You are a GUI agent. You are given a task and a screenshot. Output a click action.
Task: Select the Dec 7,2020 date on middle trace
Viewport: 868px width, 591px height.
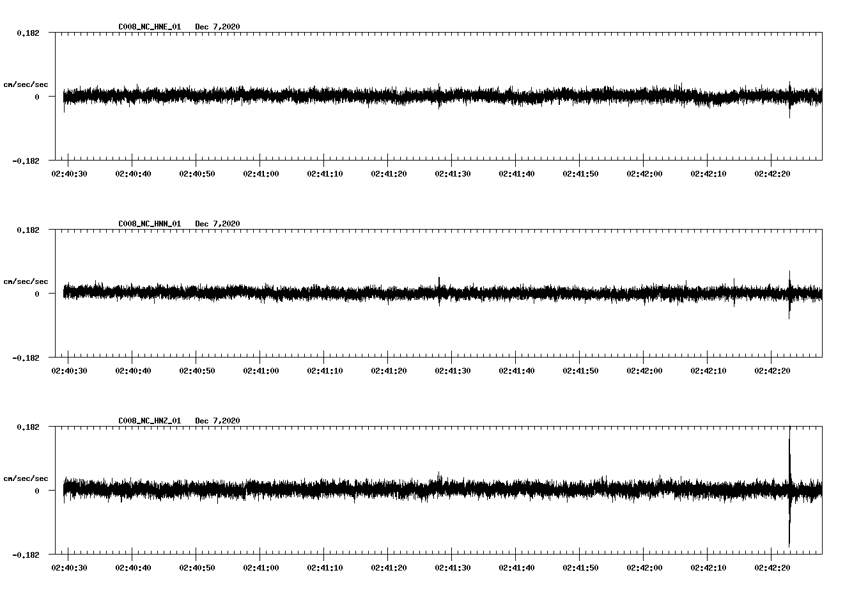[x=218, y=223]
